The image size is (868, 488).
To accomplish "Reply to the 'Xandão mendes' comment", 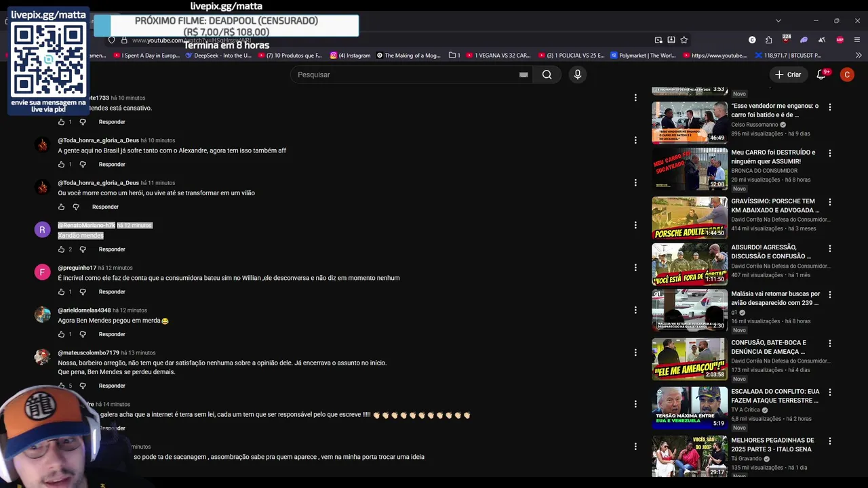I will pos(112,249).
